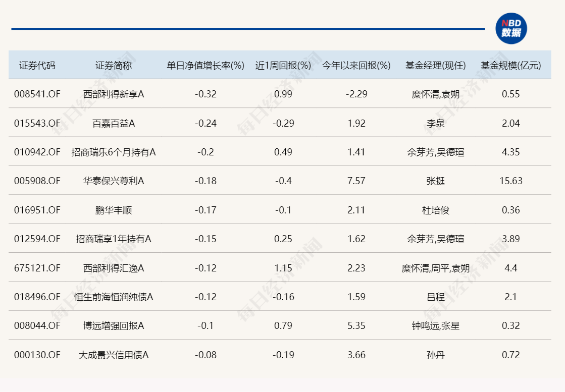Select manager cell 糜怀清,袁朔
The width and height of the screenshot is (565, 392).
click(436, 94)
